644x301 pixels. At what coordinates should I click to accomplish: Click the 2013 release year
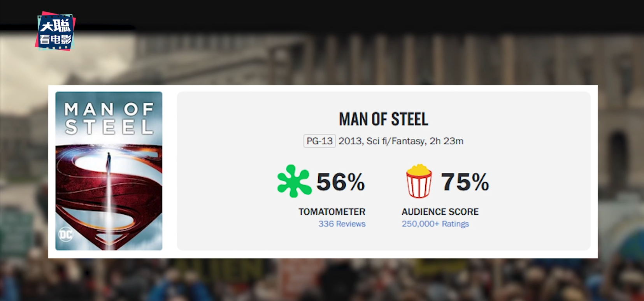coord(350,141)
